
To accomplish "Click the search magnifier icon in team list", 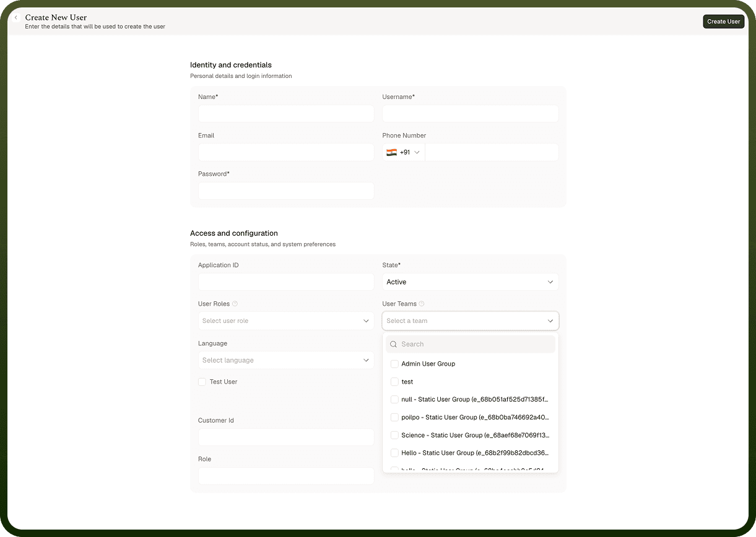I will [x=393, y=344].
